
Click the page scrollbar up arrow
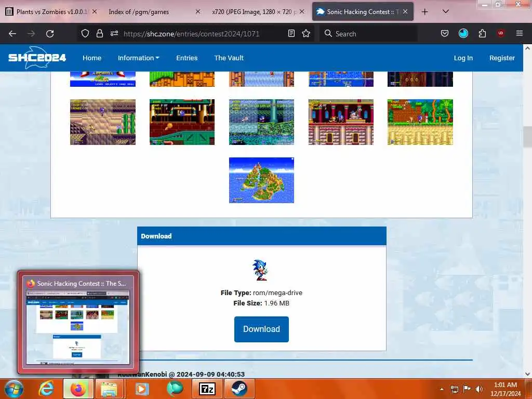[527, 48]
